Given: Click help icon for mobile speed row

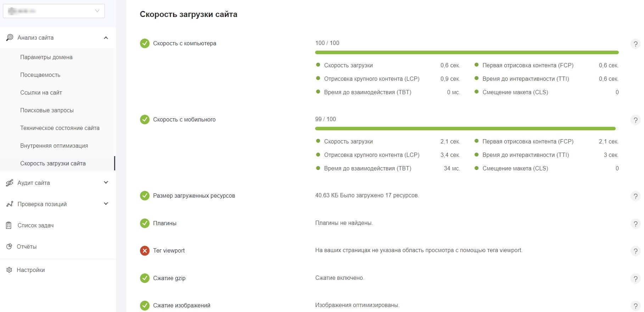Looking at the screenshot, I should click(x=635, y=120).
